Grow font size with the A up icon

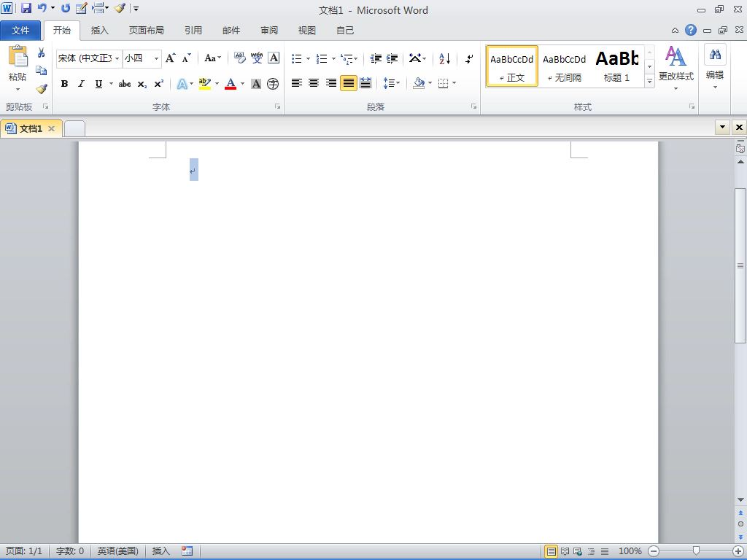tap(170, 58)
